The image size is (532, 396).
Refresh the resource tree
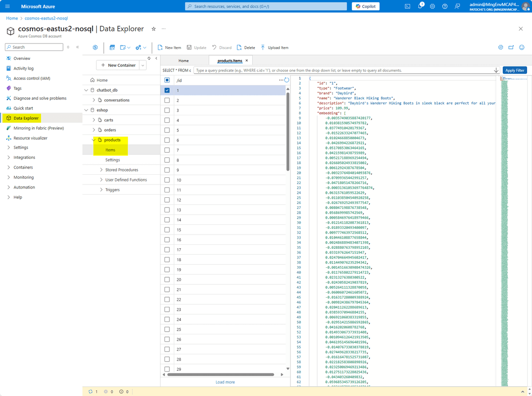149,58
